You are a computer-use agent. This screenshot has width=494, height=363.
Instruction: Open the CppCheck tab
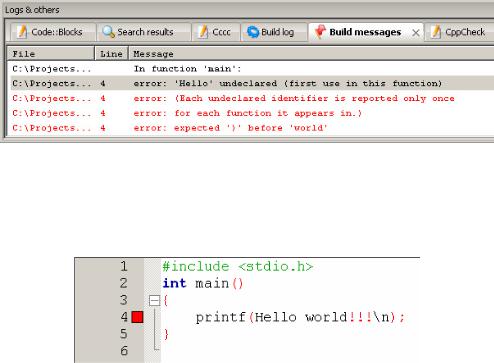click(459, 32)
